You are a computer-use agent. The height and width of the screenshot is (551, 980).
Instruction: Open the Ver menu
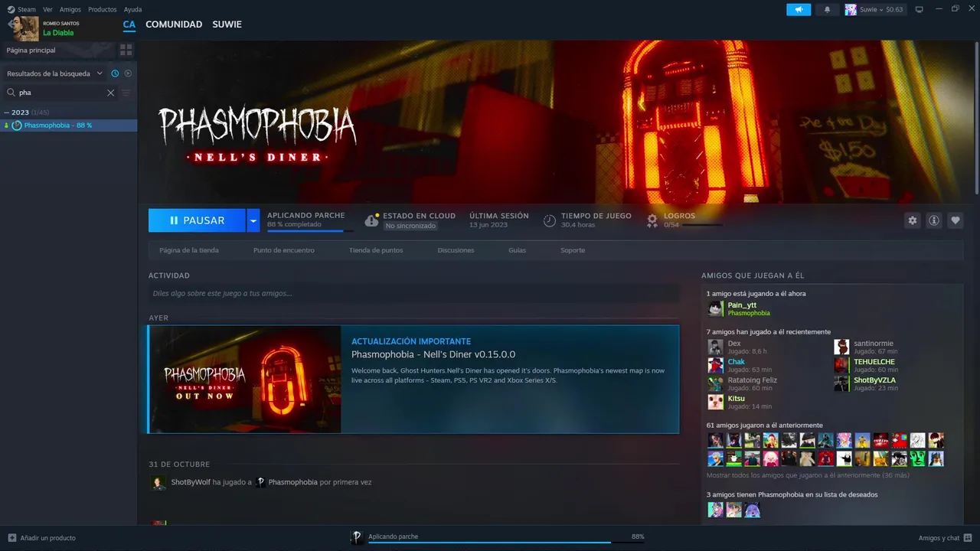(x=47, y=9)
